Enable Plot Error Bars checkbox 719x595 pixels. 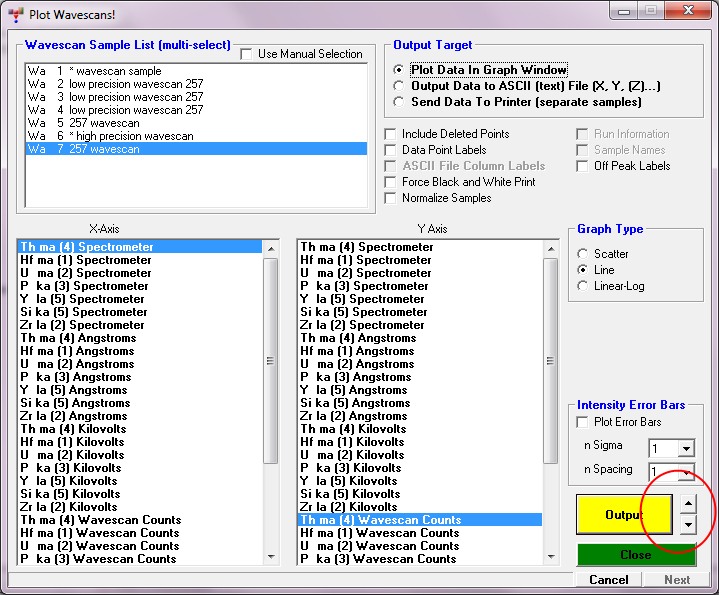click(x=584, y=422)
